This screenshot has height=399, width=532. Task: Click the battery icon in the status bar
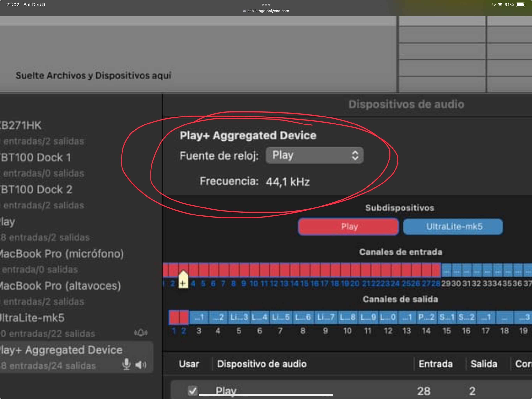(521, 4)
